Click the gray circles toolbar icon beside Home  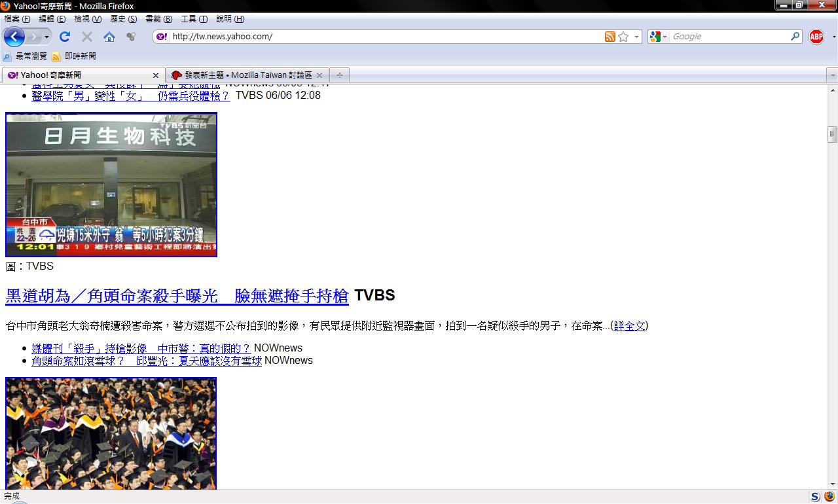click(131, 37)
